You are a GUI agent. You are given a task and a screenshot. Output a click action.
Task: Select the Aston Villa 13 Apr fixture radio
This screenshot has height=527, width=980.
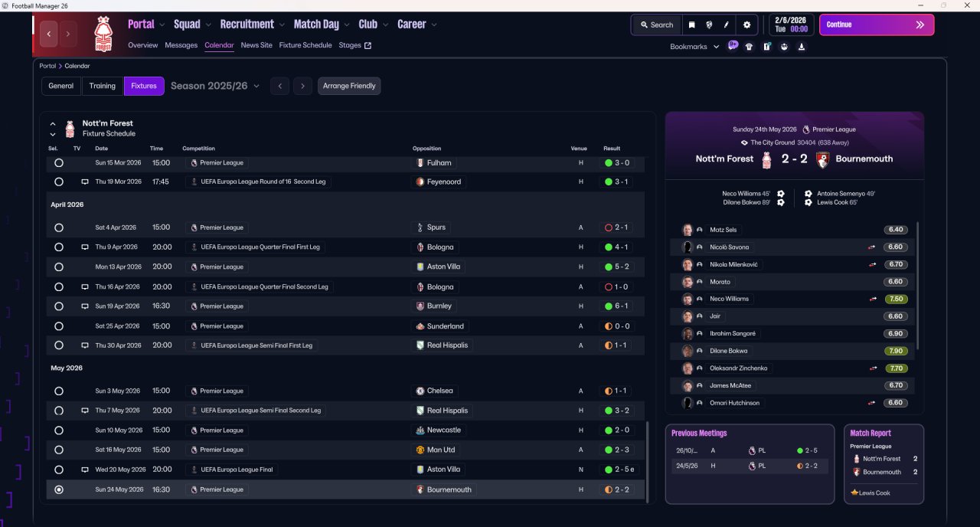tap(59, 267)
